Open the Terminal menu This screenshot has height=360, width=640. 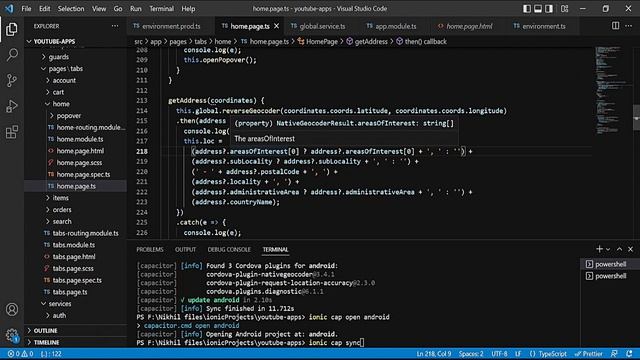(x=161, y=9)
